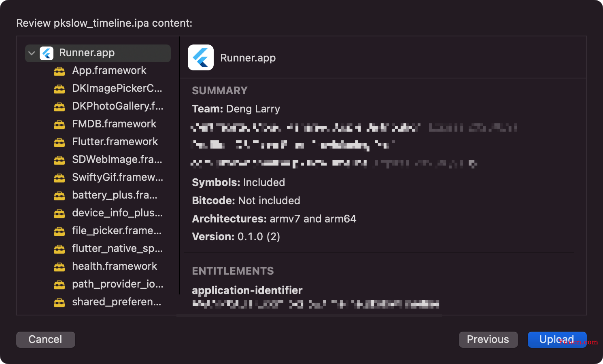Image resolution: width=603 pixels, height=364 pixels.
Task: Click the Upload button
Action: [x=557, y=340]
